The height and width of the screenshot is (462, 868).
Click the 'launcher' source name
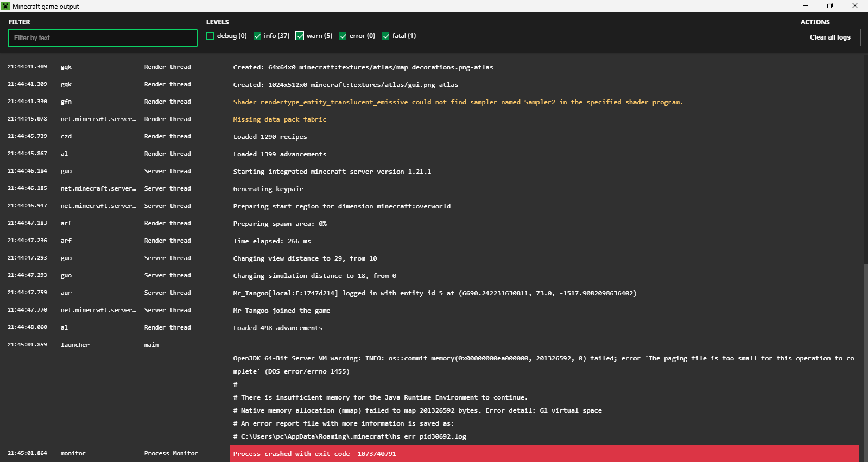[75, 345]
